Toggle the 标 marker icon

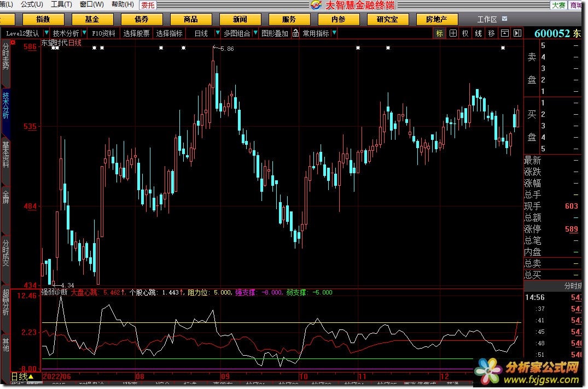tap(440, 33)
